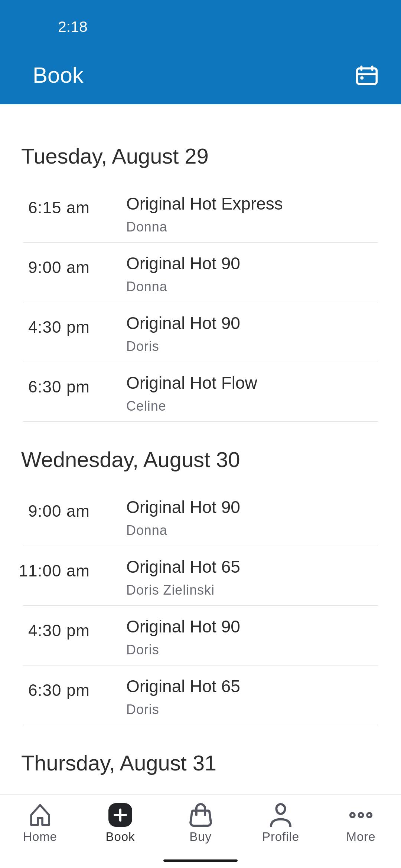The image size is (401, 868).
Task: Tap the Thursday, August 31 header
Action: point(119,763)
